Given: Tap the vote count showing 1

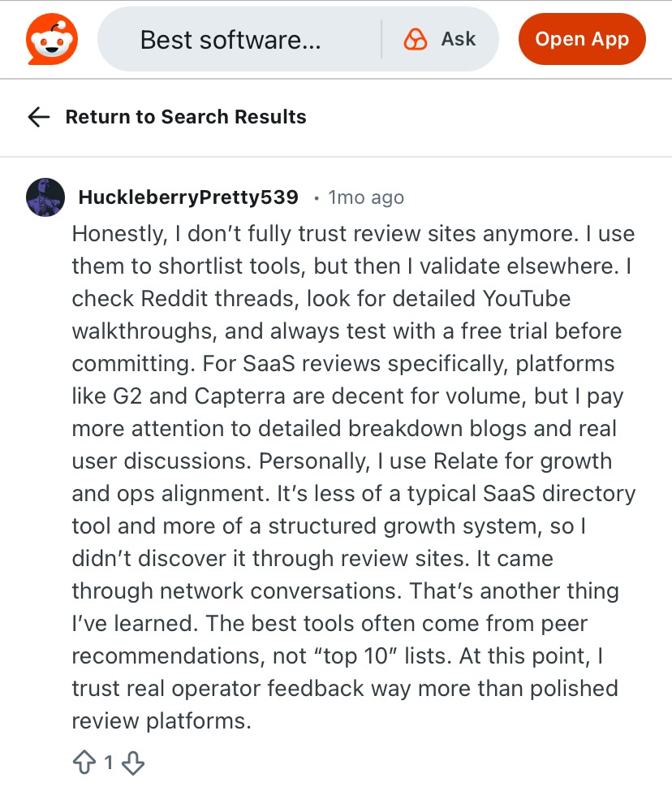Looking at the screenshot, I should [x=109, y=763].
